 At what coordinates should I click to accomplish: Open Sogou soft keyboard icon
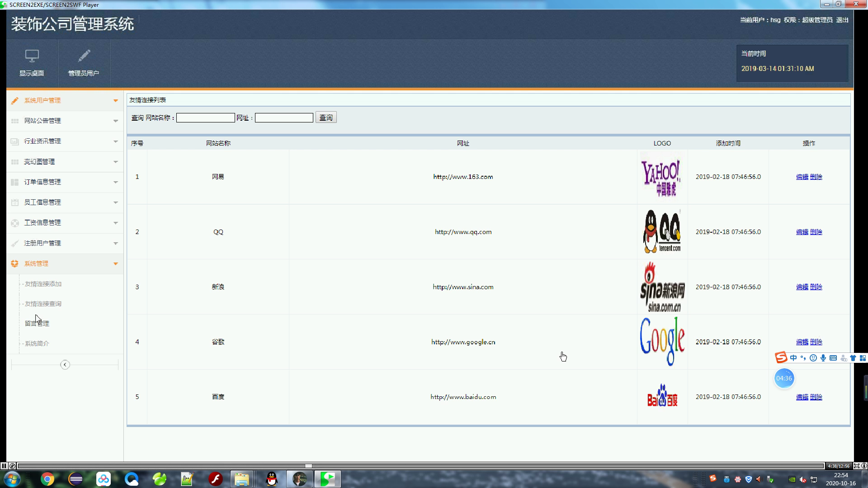[x=833, y=358]
